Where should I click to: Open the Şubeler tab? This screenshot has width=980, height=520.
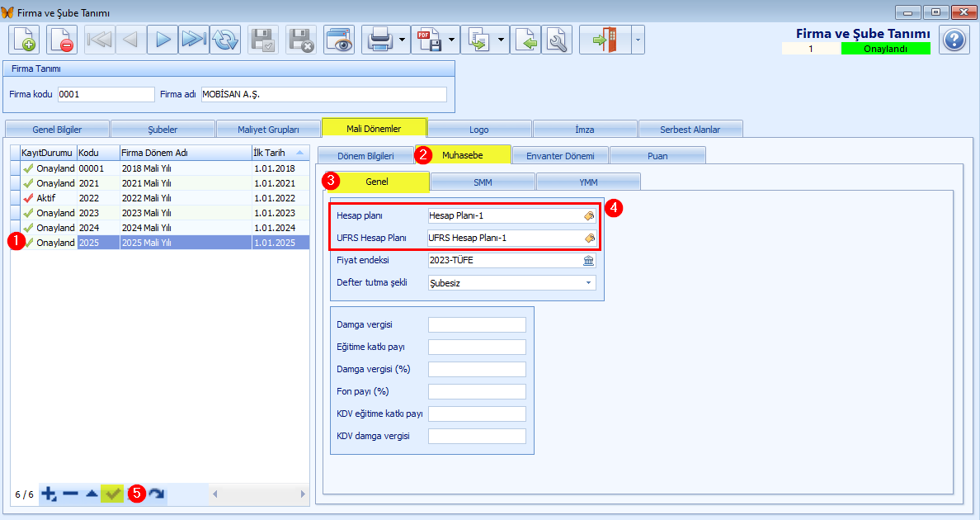point(162,129)
